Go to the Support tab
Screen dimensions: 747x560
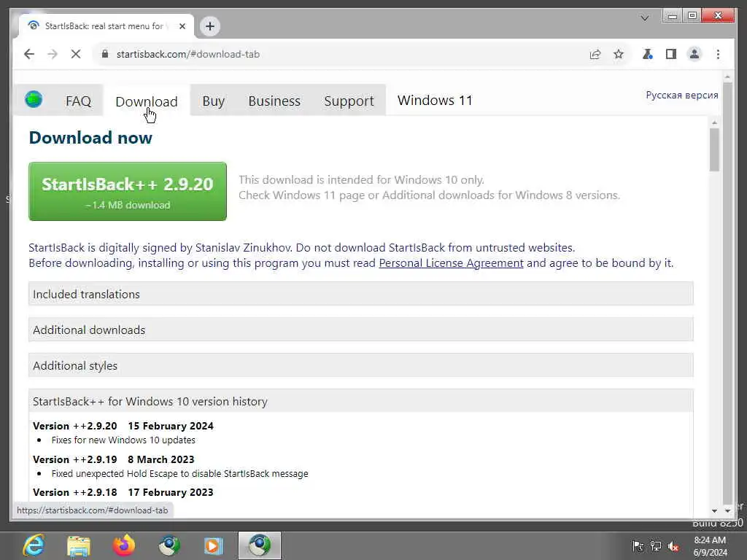[x=349, y=101]
